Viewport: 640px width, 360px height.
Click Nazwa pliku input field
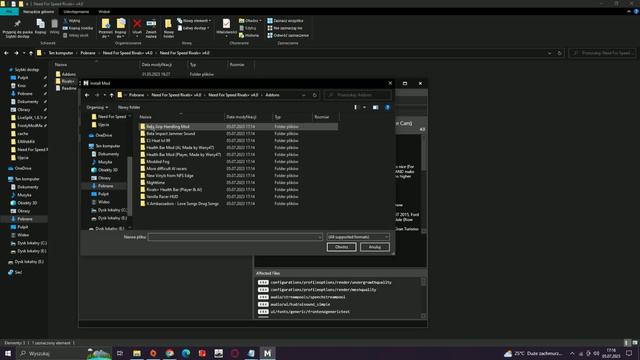[x=235, y=237]
